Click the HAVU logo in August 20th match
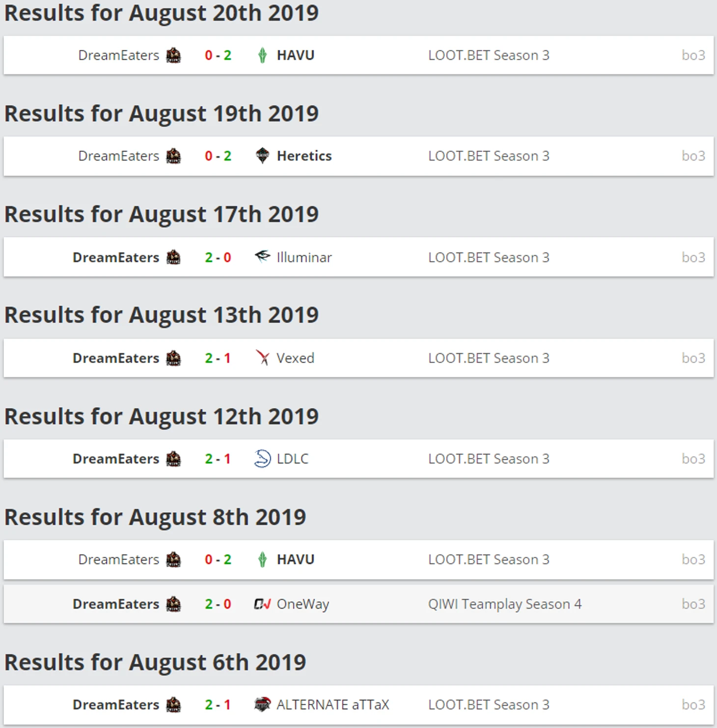 262,55
